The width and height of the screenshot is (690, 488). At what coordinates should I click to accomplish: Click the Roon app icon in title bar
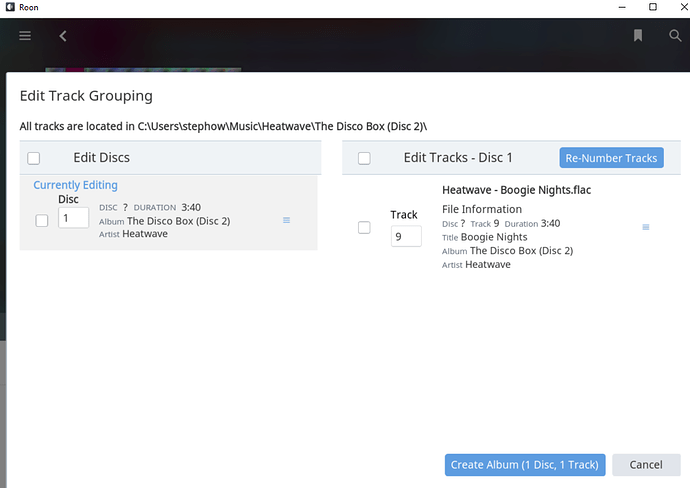click(x=10, y=7)
